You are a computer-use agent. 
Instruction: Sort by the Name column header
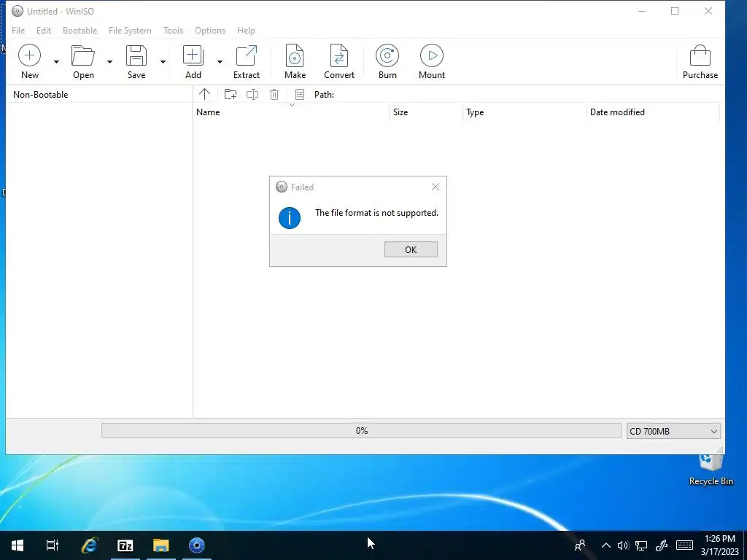pyautogui.click(x=291, y=112)
